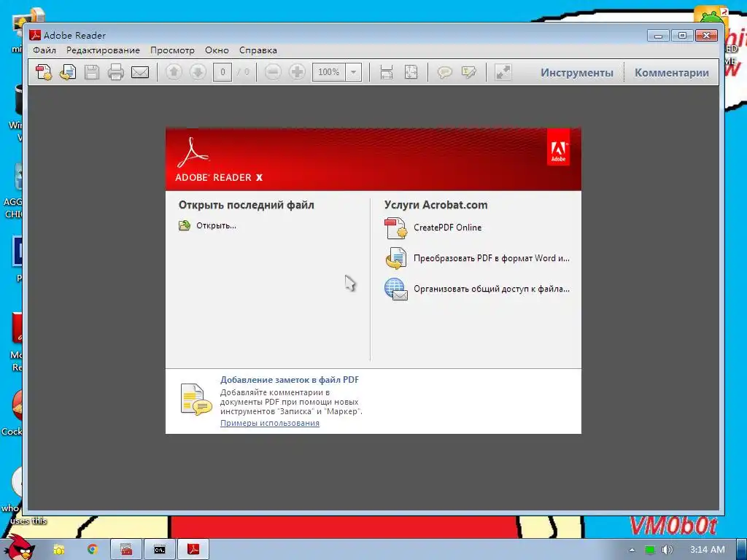This screenshot has width=747, height=560.
Task: Click the Adobe logo badge in banner
Action: (558, 147)
